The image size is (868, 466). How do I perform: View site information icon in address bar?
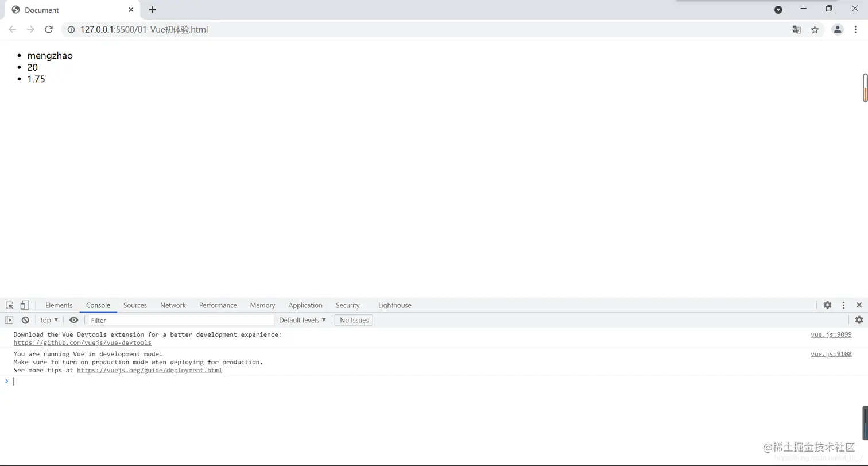coord(71,29)
